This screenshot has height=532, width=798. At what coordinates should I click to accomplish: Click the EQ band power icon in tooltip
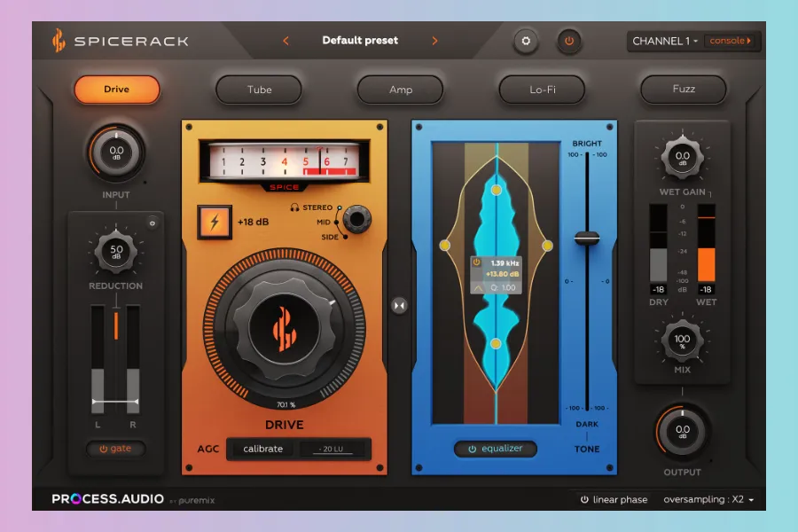point(477,262)
